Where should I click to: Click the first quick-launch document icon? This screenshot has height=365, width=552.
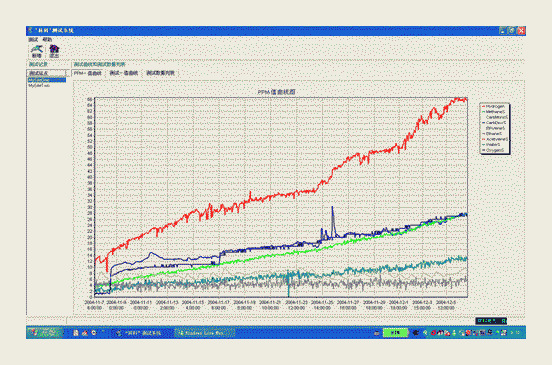click(x=76, y=333)
